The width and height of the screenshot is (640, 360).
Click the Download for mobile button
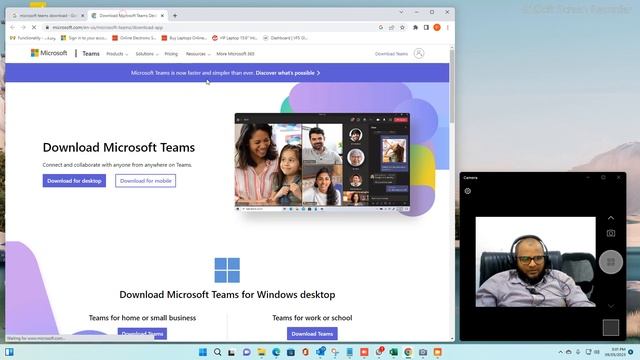click(x=146, y=181)
